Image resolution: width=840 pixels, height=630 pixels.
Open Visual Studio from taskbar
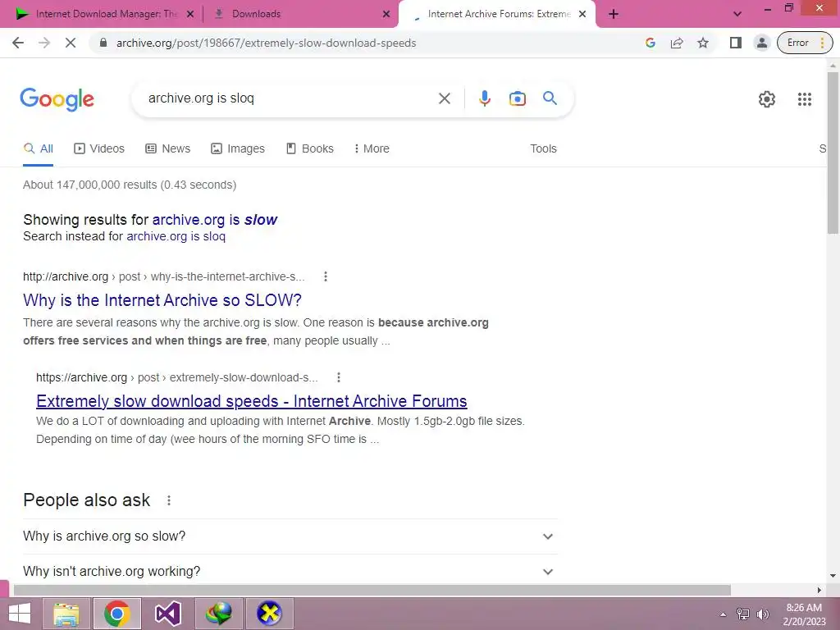167,614
